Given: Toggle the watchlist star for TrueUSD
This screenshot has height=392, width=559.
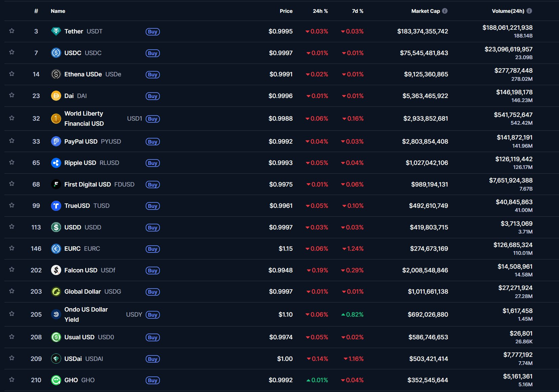Looking at the screenshot, I should pyautogui.click(x=12, y=205).
